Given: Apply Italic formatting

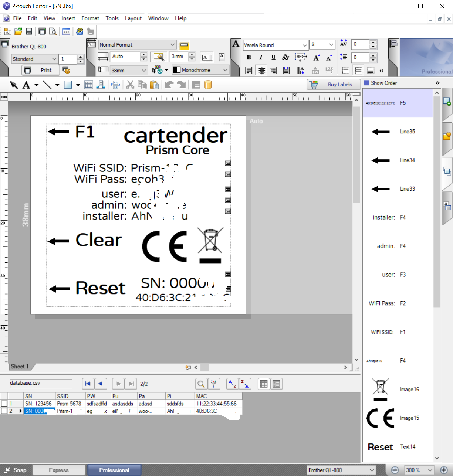Looking at the screenshot, I should tap(261, 57).
